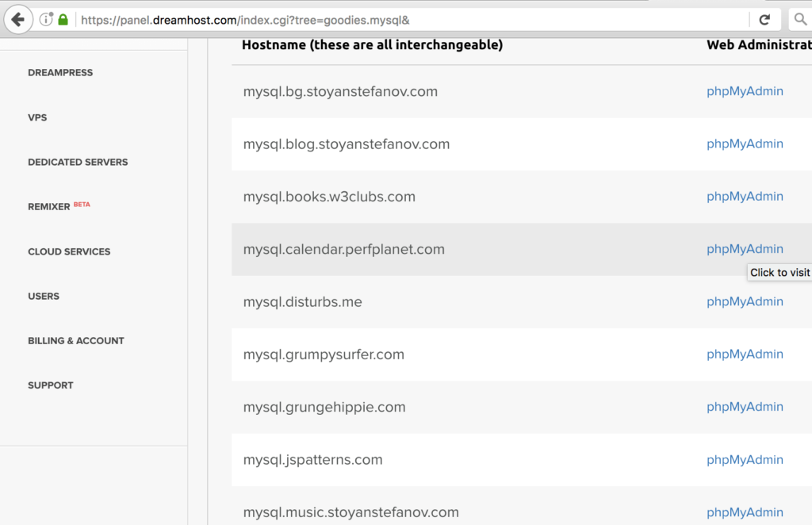Click the Web Administration column header
The width and height of the screenshot is (812, 525).
click(759, 45)
